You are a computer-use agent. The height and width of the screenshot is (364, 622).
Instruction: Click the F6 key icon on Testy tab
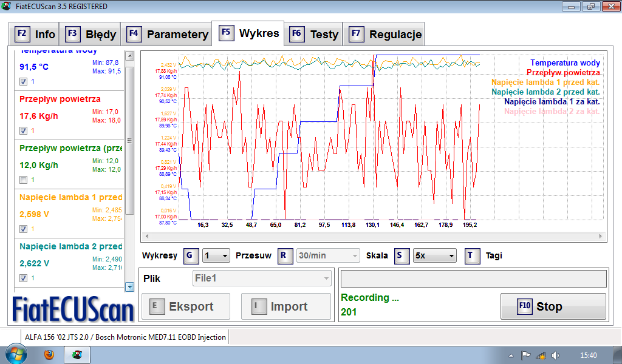coord(296,33)
